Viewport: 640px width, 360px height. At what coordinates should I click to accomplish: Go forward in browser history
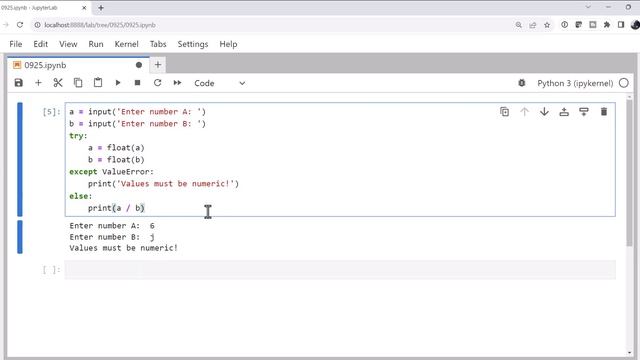coord(5,25)
